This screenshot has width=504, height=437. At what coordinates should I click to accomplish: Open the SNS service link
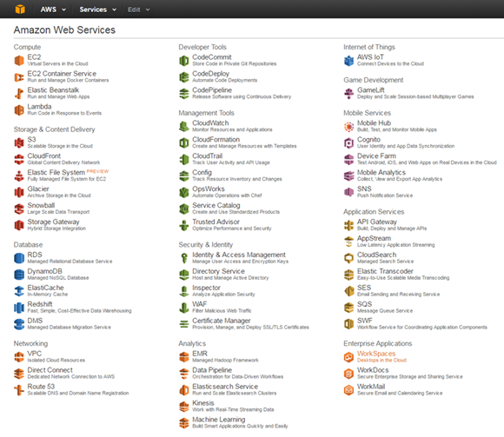point(364,189)
